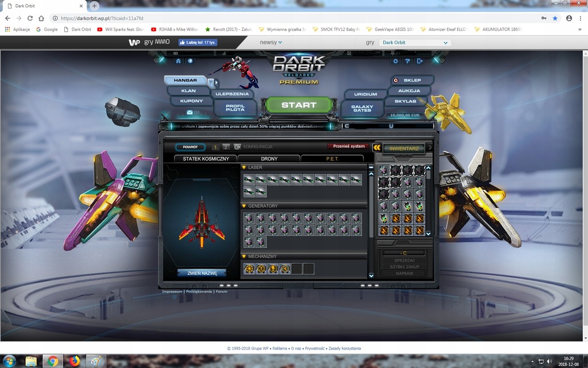
Task: Open the AUKCJA menu
Action: pyautogui.click(x=409, y=91)
